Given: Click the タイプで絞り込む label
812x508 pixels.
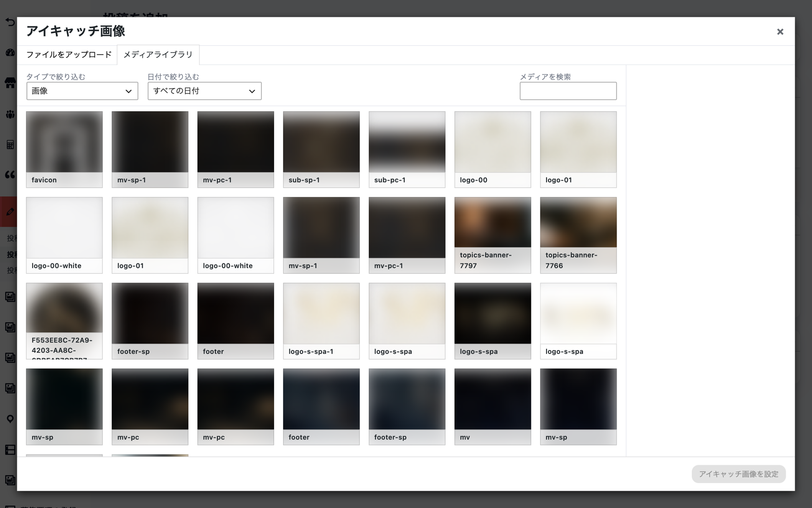Looking at the screenshot, I should pos(56,77).
